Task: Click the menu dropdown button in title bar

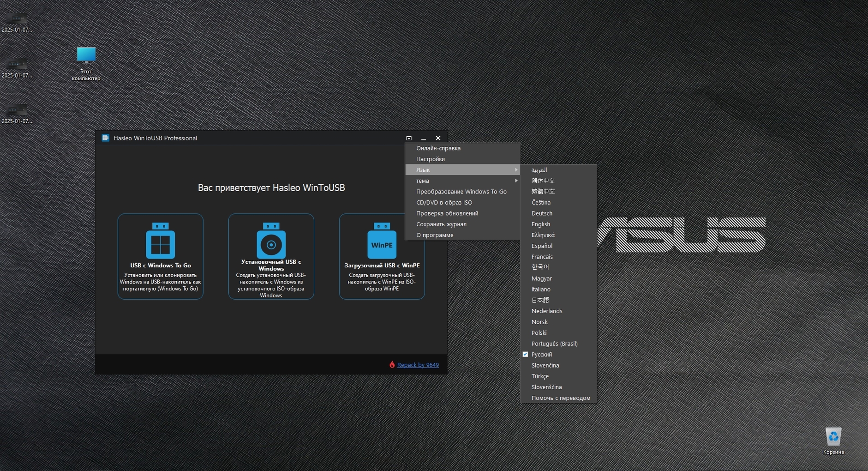Action: [x=409, y=138]
